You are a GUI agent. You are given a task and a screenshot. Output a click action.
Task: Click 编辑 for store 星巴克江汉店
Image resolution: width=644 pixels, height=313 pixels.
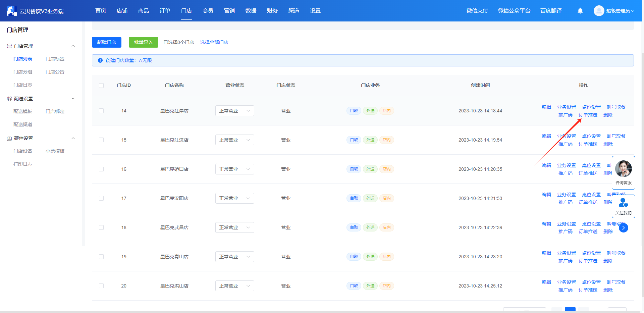(x=546, y=136)
